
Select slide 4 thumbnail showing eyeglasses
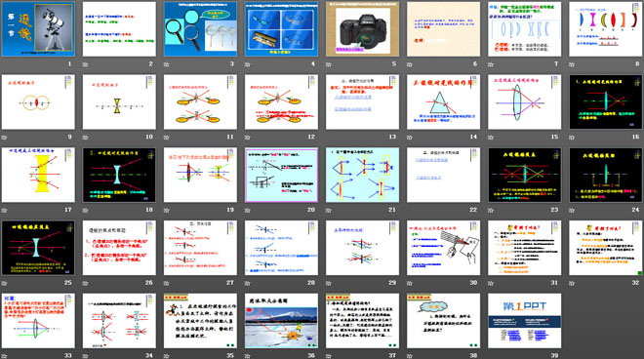[x=281, y=29]
